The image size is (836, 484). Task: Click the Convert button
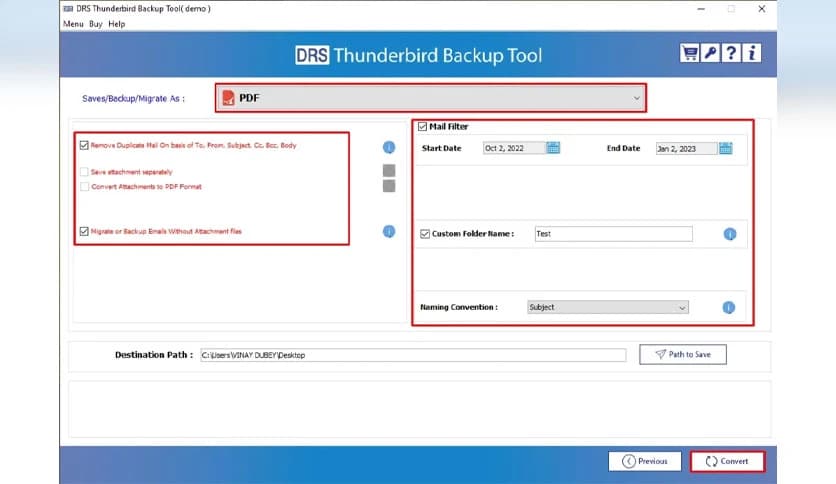click(x=727, y=461)
